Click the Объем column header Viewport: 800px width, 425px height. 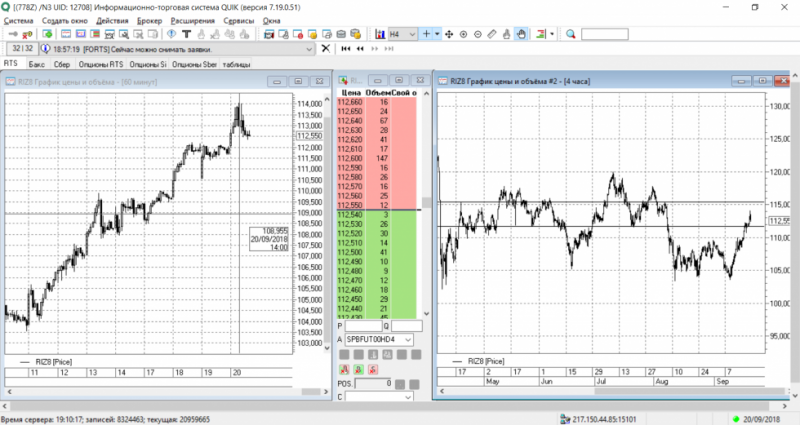tap(378, 93)
